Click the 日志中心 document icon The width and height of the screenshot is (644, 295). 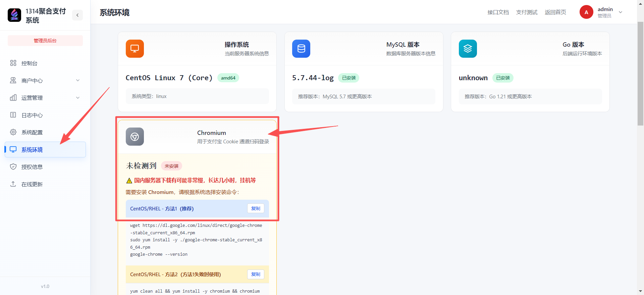[13, 115]
